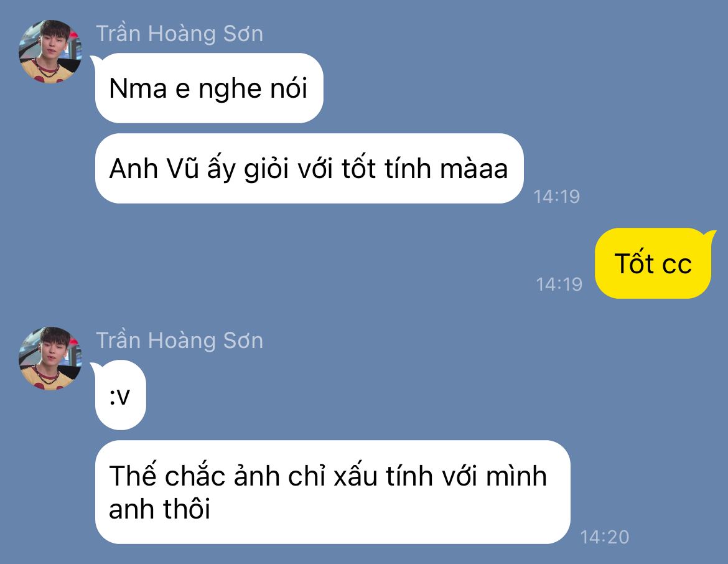
Task: Select the "Nma e nghe nói" message bubble
Action: point(209,88)
